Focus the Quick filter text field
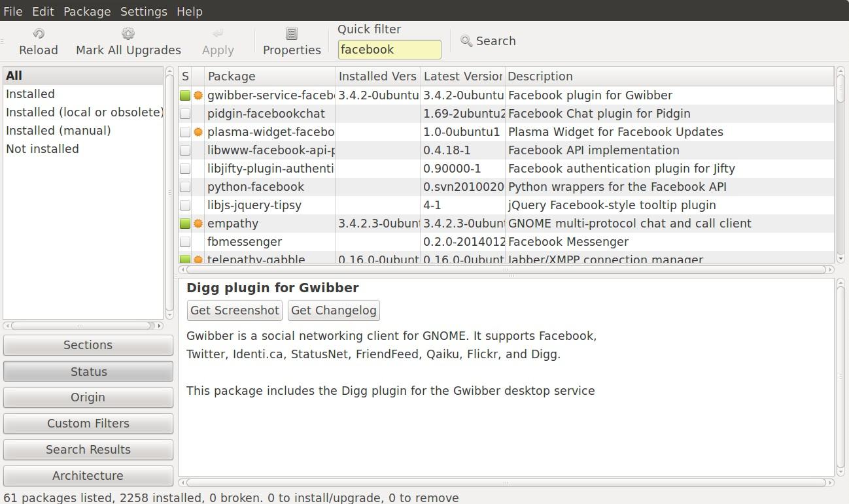849x504 pixels. tap(389, 50)
